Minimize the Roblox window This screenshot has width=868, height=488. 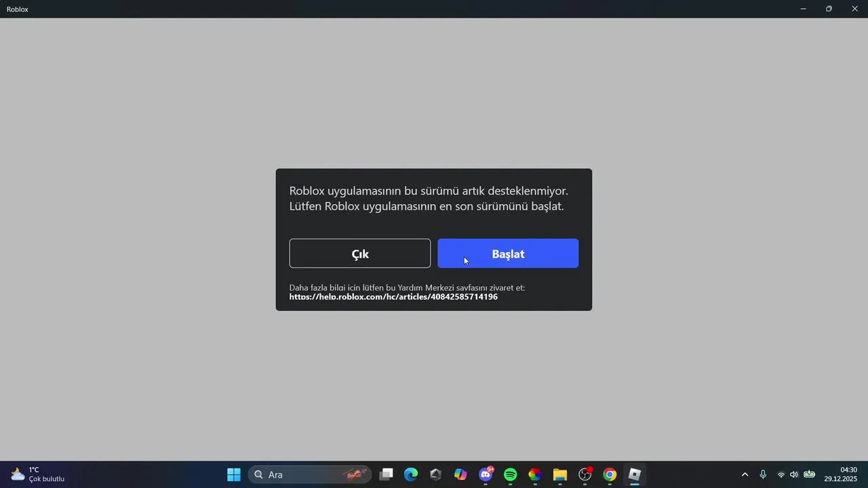[x=803, y=9]
